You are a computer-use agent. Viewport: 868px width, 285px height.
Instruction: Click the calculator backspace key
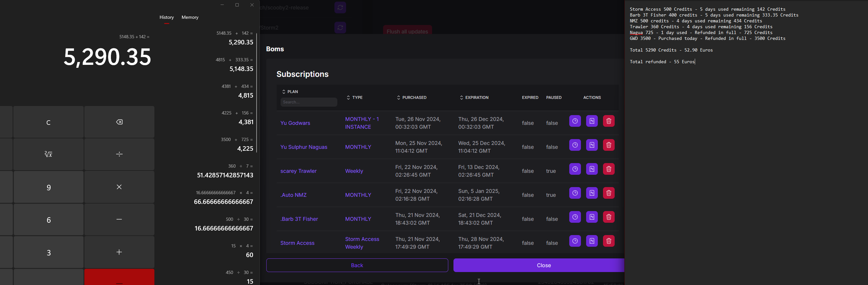119,122
